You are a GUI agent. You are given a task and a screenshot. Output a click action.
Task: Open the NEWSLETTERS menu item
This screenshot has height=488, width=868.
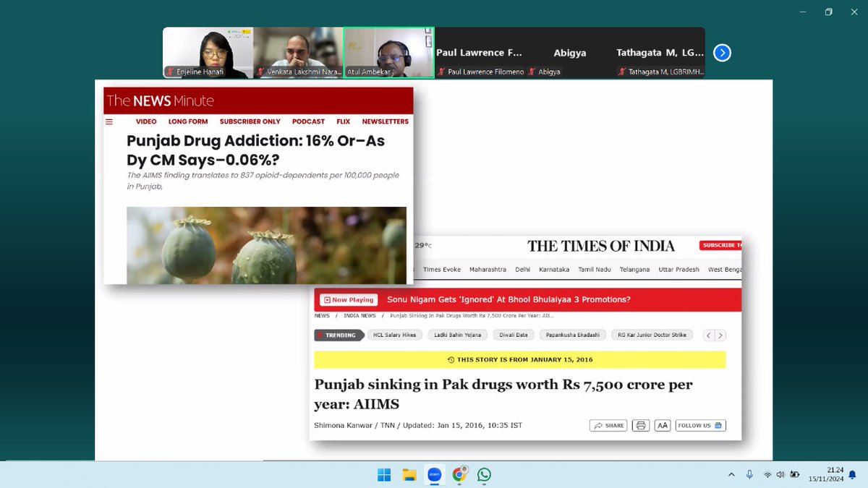tap(386, 121)
